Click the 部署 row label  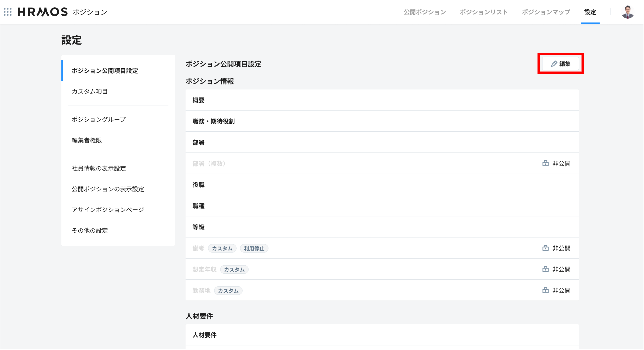click(x=199, y=143)
